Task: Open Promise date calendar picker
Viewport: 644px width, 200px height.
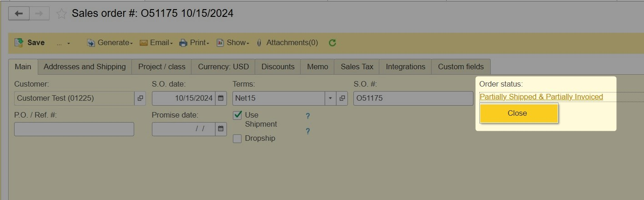Action: click(221, 129)
